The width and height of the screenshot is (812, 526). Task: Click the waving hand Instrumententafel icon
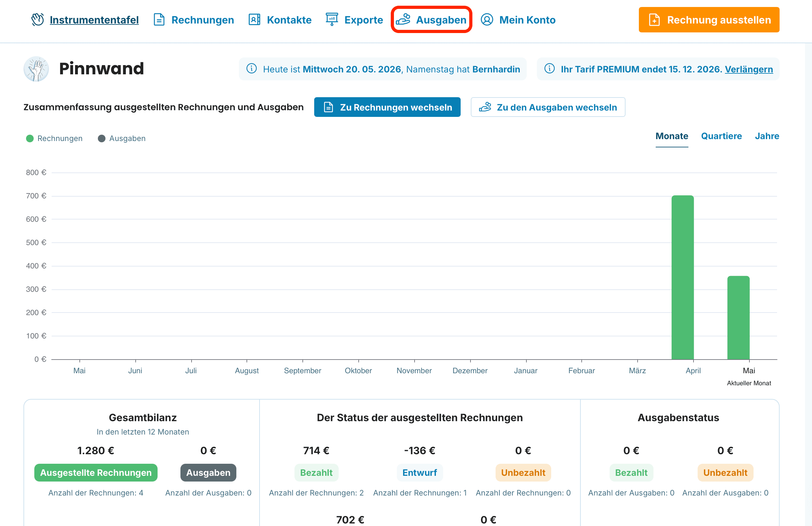(x=37, y=20)
